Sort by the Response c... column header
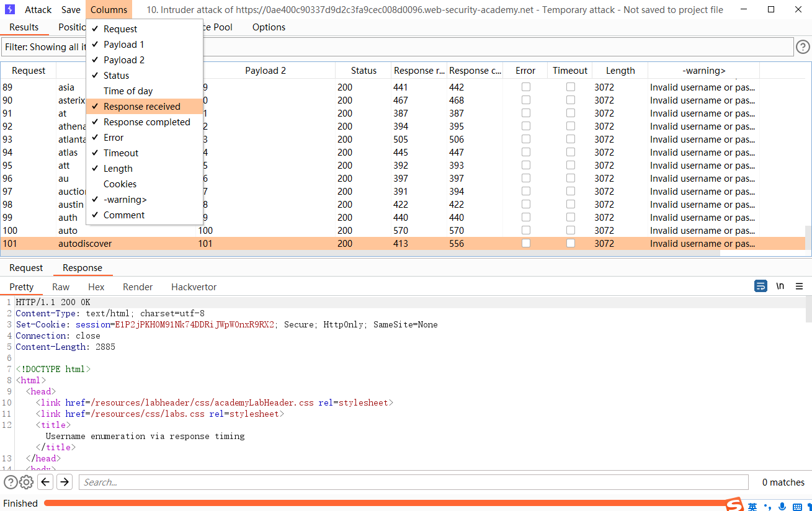Image resolution: width=812 pixels, height=511 pixels. pos(475,70)
